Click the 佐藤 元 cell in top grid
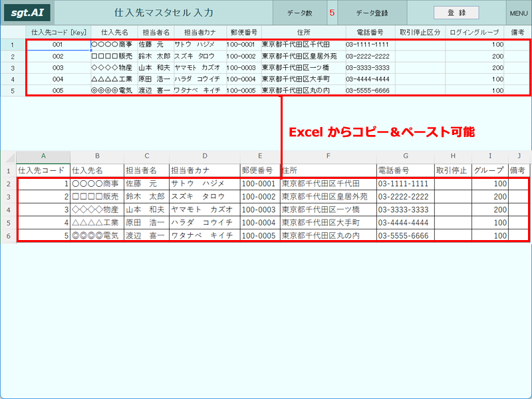The image size is (532, 399). (156, 45)
